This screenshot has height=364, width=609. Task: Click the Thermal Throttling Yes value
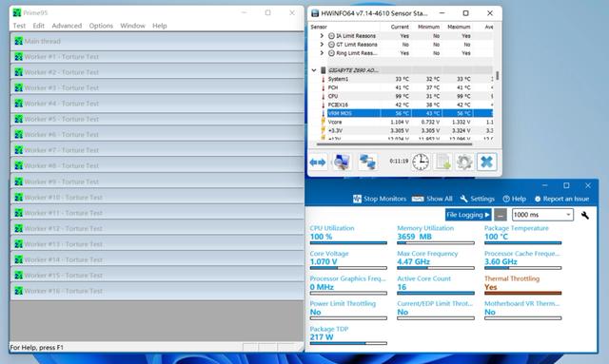pyautogui.click(x=491, y=287)
